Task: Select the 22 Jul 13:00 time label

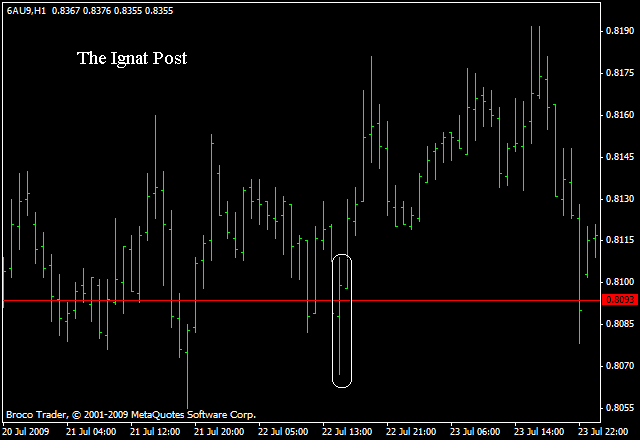Action: [345, 432]
